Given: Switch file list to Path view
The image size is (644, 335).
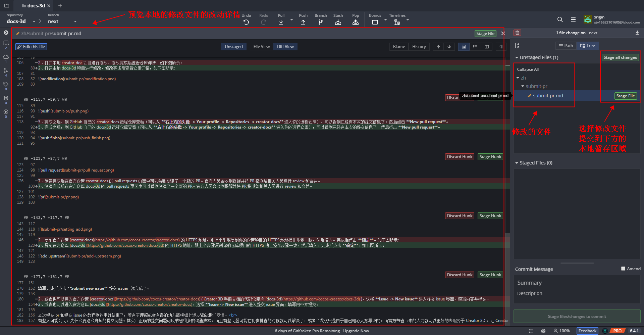Looking at the screenshot, I should [566, 46].
